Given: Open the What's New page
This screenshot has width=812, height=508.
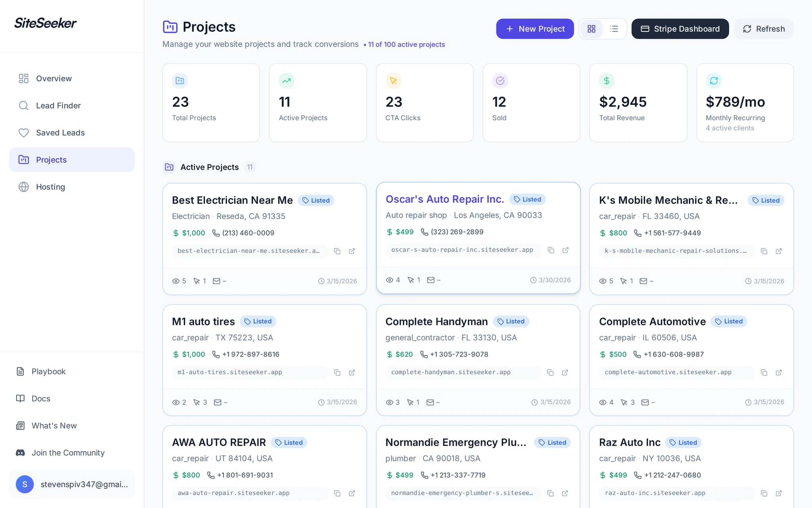Looking at the screenshot, I should (x=54, y=425).
